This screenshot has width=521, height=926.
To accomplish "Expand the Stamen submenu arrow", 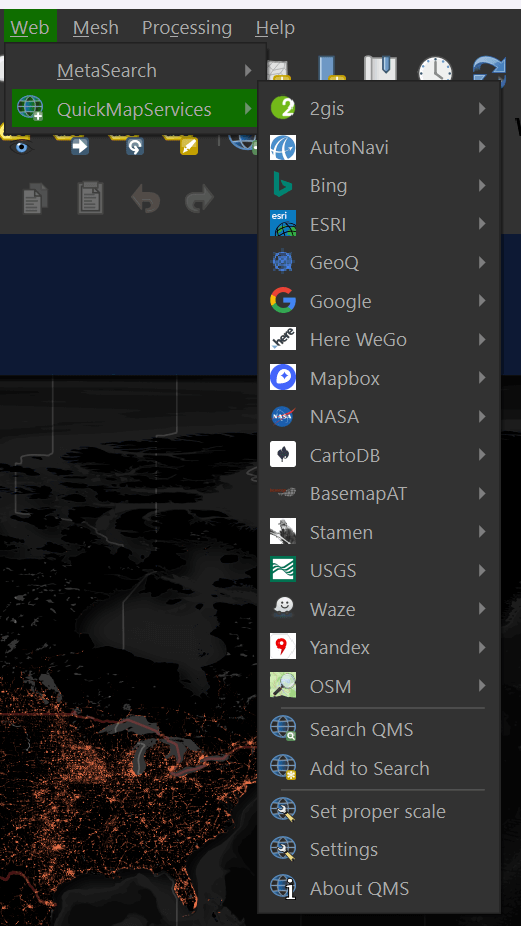I will [x=483, y=532].
